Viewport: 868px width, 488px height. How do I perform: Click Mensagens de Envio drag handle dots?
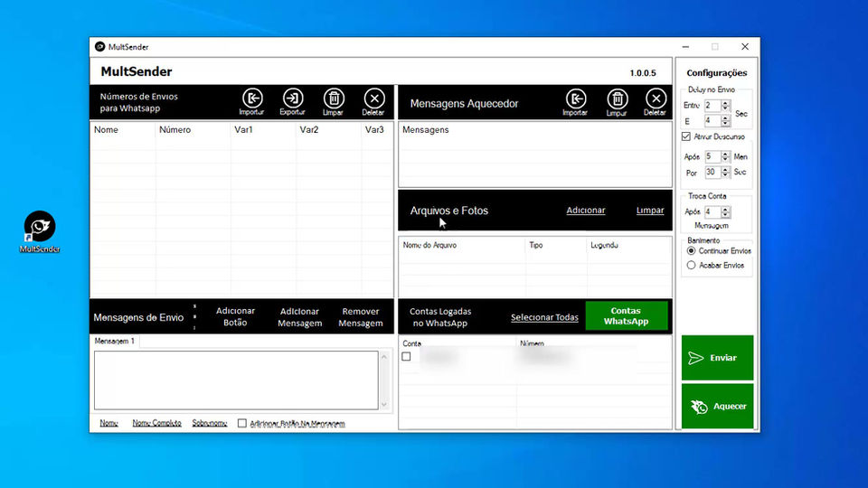tap(195, 317)
